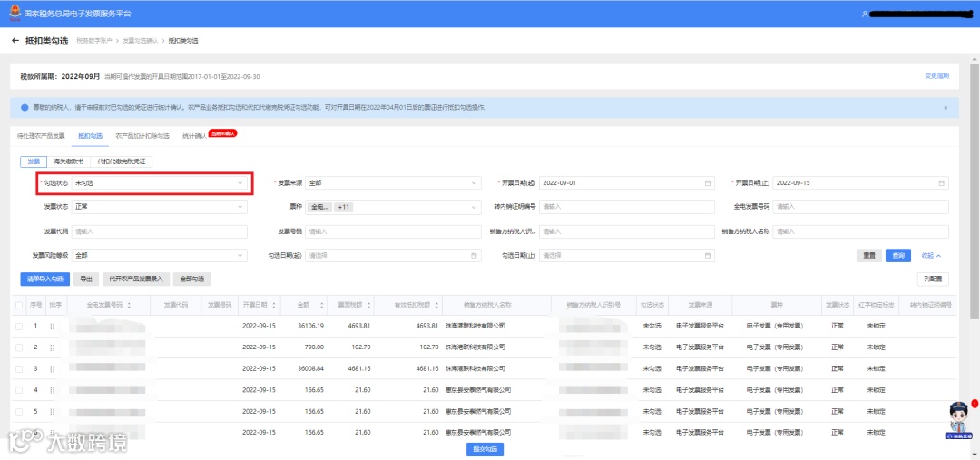Click the 提交勾选 button
Viewport: 980px width, 460px height.
click(485, 450)
